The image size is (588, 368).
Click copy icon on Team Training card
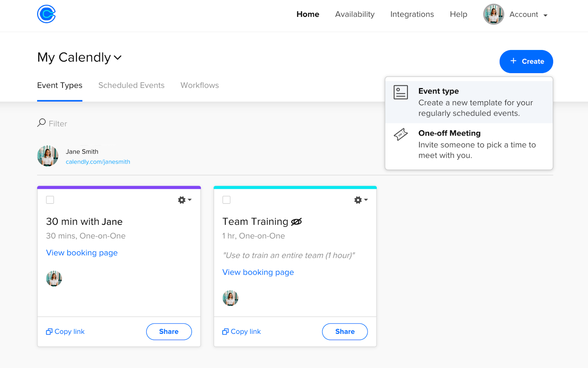(226, 332)
